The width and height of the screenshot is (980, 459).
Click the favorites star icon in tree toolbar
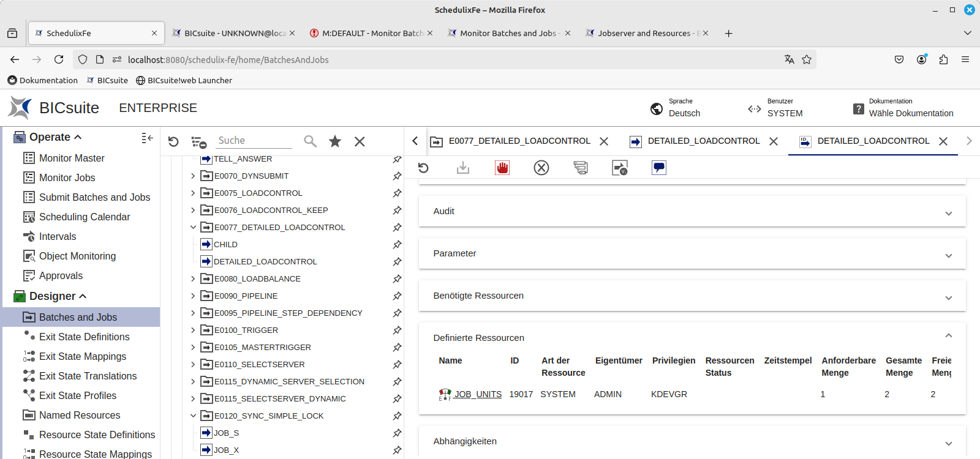click(335, 141)
